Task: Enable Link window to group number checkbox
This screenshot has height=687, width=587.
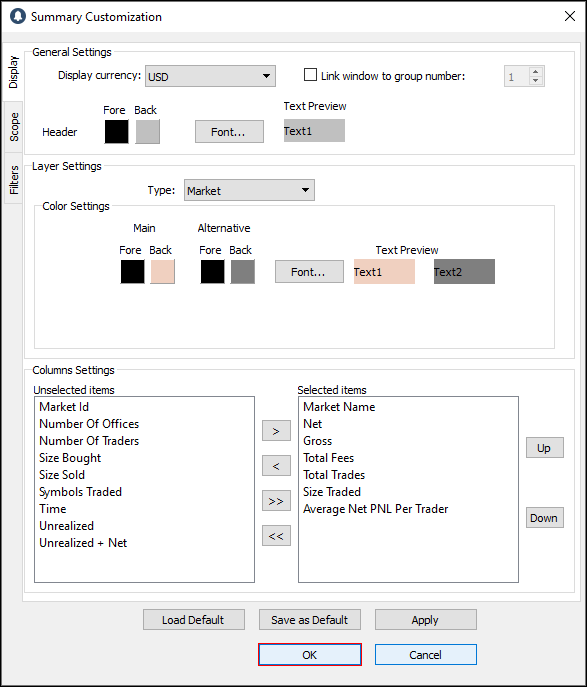Action: coord(310,75)
